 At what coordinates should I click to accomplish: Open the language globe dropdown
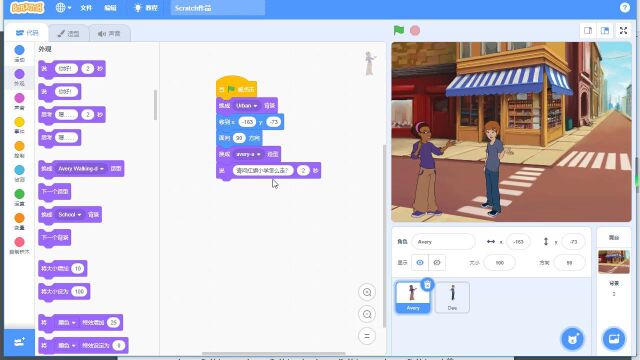click(x=63, y=8)
